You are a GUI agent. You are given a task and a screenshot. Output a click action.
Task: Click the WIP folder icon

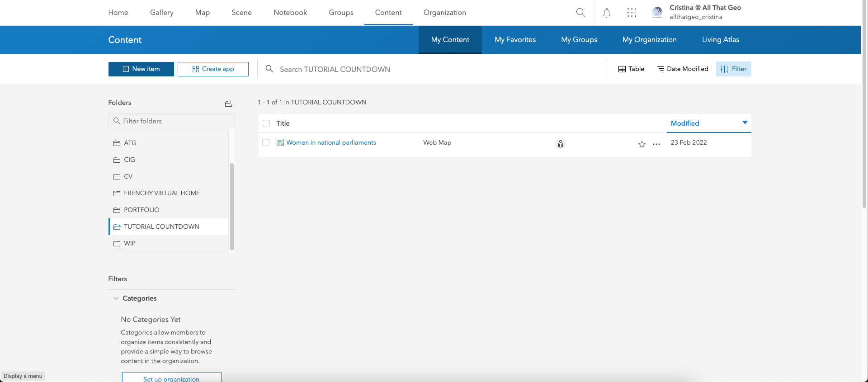point(117,243)
